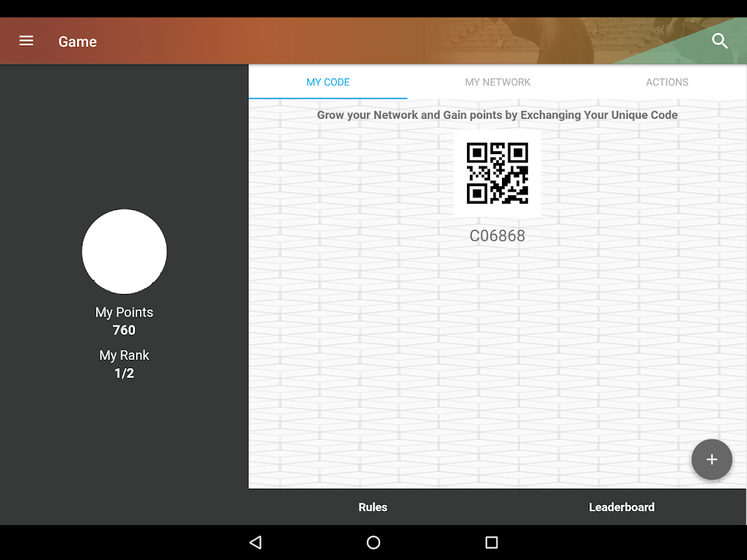747x560 pixels.
Task: Tap the QR code image
Action: coord(497,174)
